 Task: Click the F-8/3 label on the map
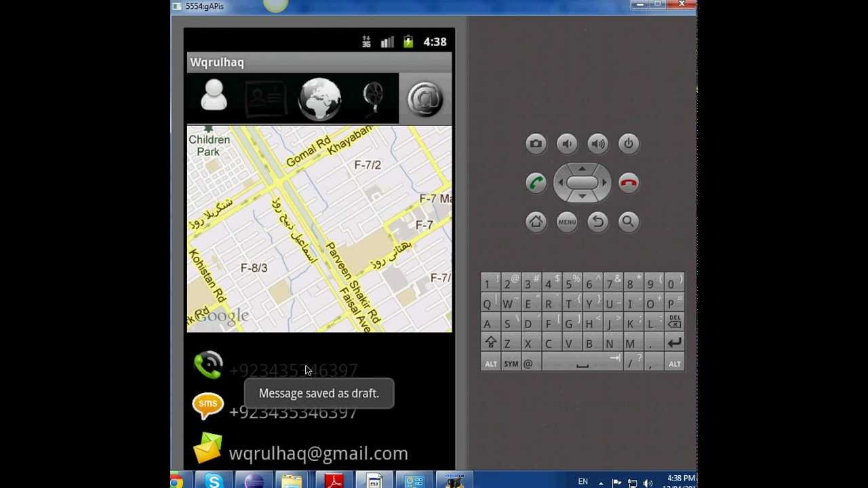[254, 268]
